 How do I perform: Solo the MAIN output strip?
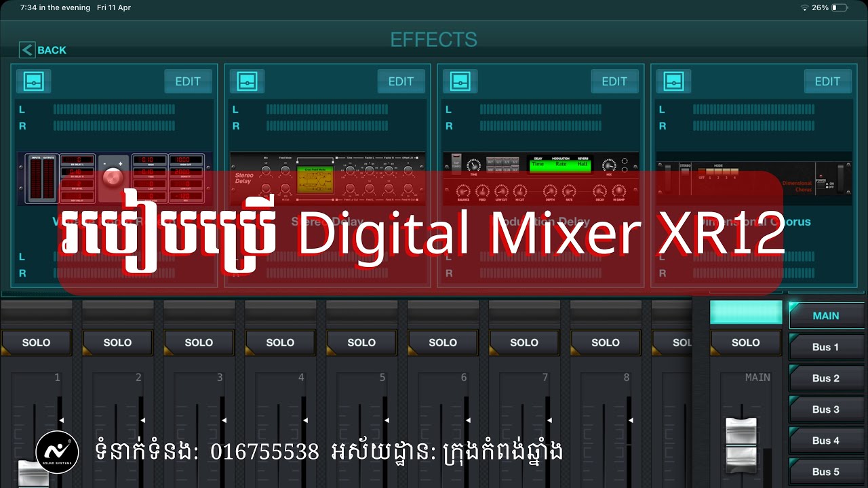click(746, 342)
